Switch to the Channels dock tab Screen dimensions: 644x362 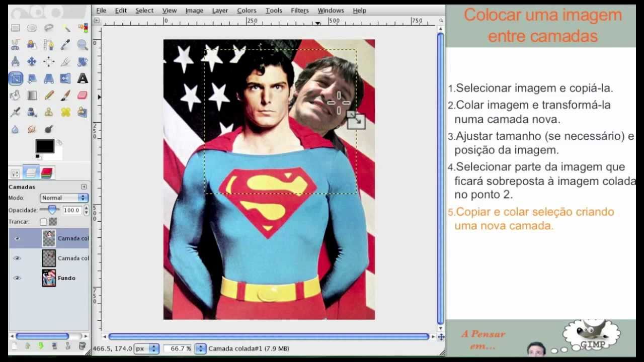coord(47,173)
